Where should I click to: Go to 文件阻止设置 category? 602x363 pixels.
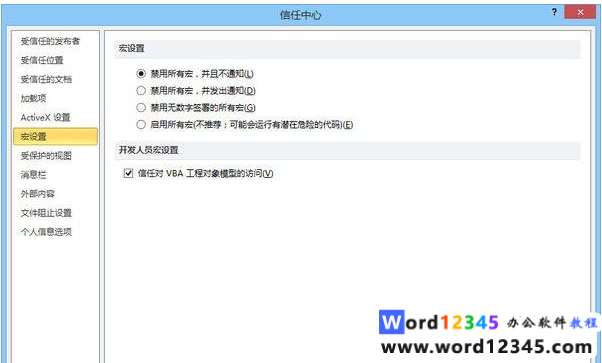(46, 213)
